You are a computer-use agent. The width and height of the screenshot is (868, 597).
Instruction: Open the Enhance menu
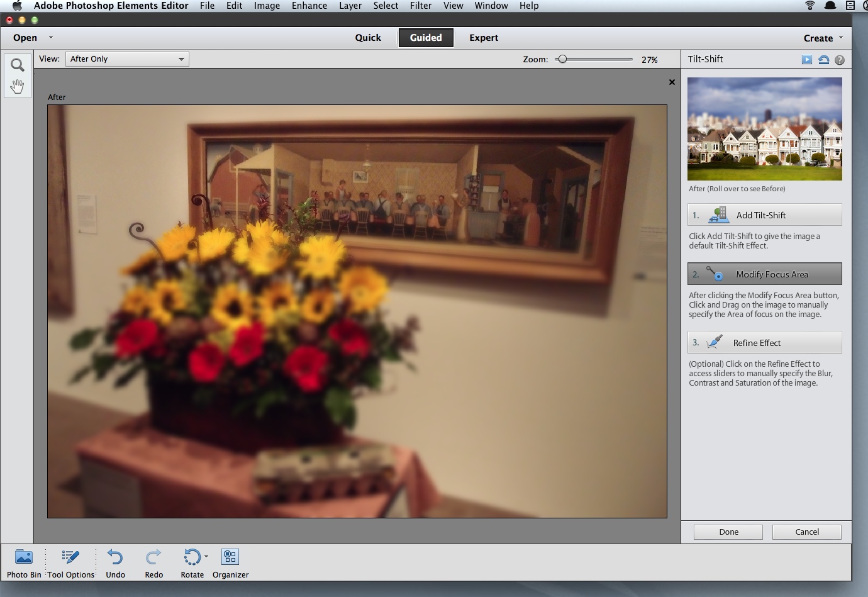click(309, 6)
